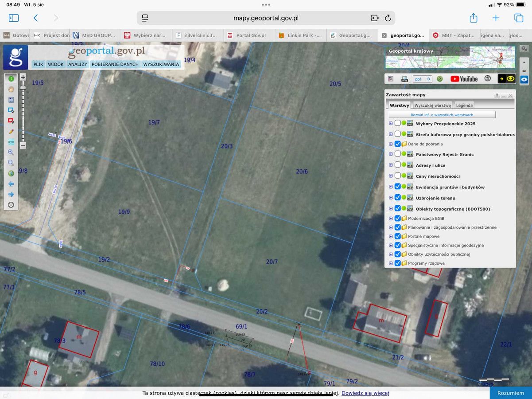Enable the Wybory Prezydenckie 2025 layer

coord(397,123)
